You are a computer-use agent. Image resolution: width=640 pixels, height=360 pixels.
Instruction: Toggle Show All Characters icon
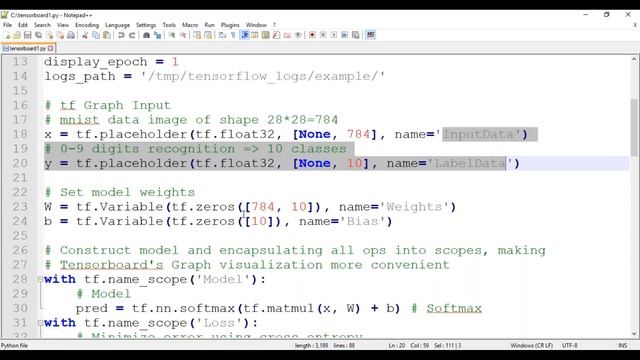point(233,35)
